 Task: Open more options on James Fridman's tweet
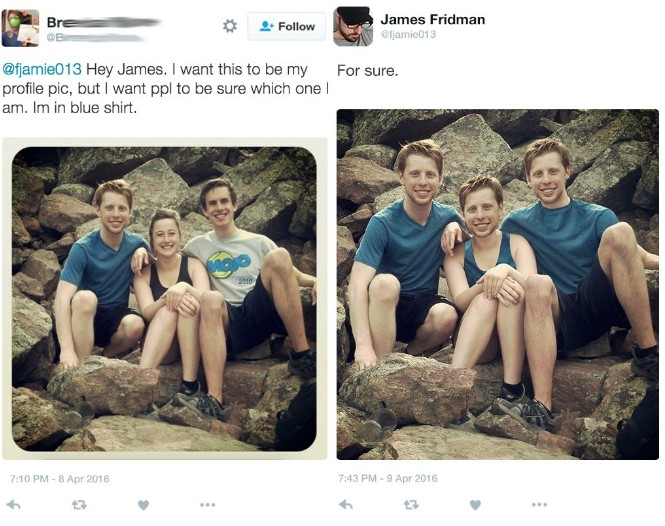pos(540,505)
